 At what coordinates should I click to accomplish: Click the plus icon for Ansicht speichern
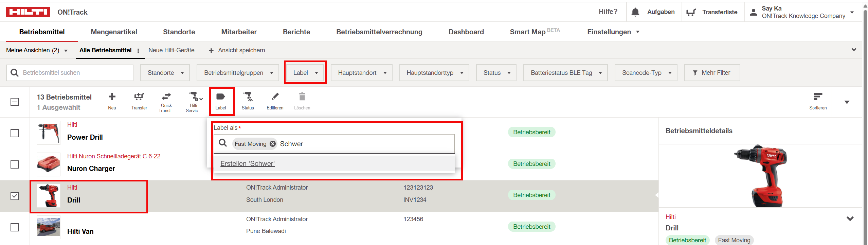tap(211, 51)
